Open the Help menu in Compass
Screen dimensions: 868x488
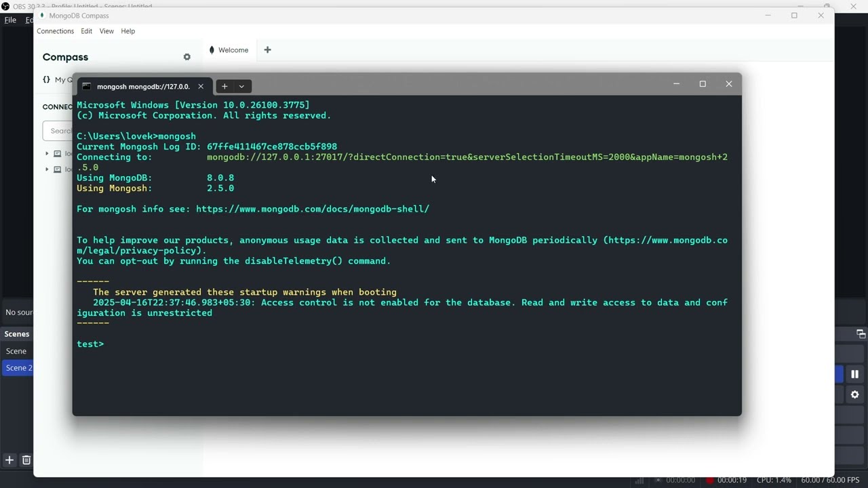point(127,31)
